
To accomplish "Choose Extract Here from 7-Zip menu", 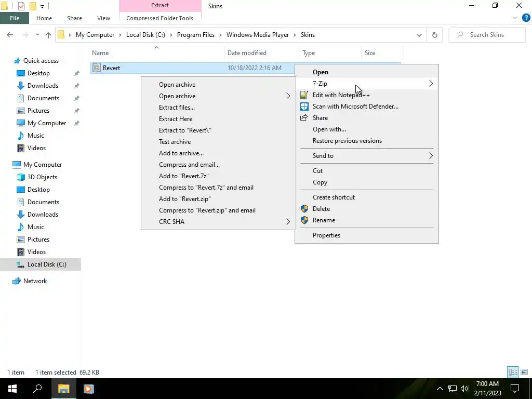I will [176, 119].
